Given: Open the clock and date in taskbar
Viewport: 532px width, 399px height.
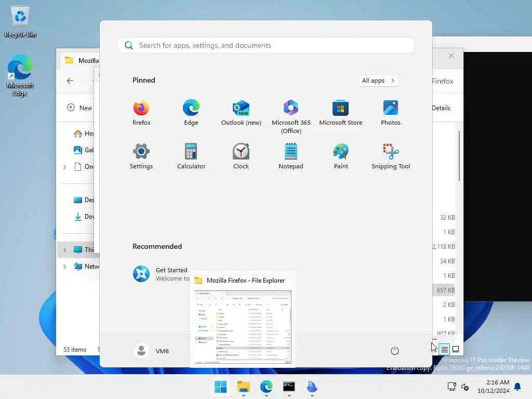Looking at the screenshot, I should (494, 387).
